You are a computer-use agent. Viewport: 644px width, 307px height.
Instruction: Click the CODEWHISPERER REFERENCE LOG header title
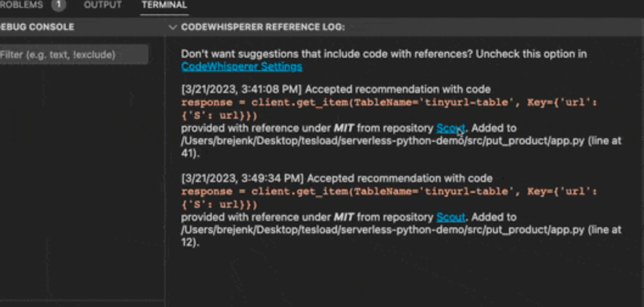(x=263, y=27)
